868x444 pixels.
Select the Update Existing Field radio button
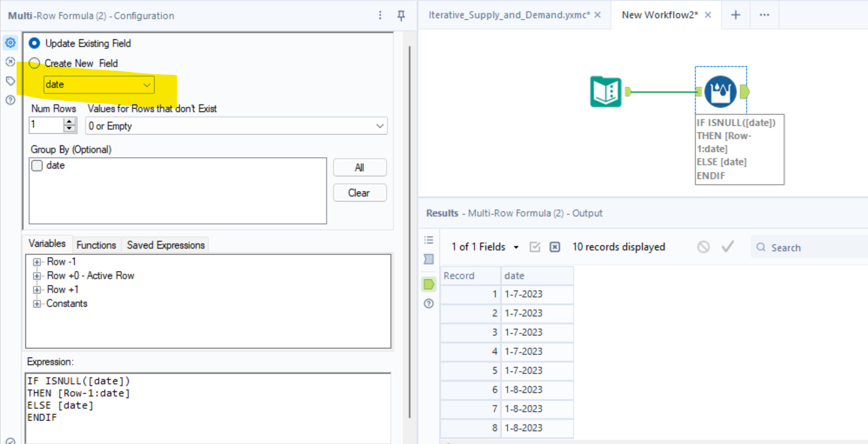[34, 43]
